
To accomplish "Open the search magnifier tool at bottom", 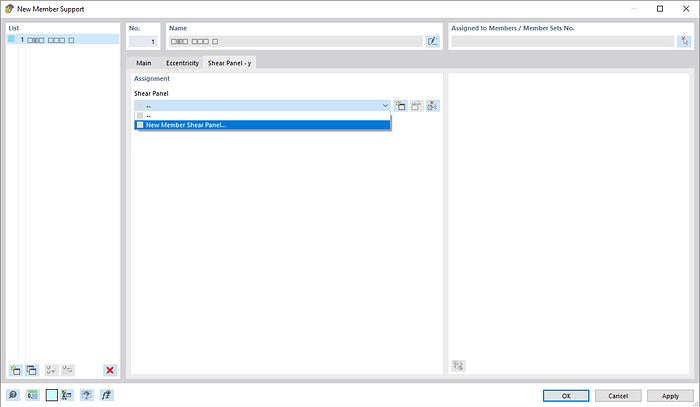I will pyautogui.click(x=14, y=395).
